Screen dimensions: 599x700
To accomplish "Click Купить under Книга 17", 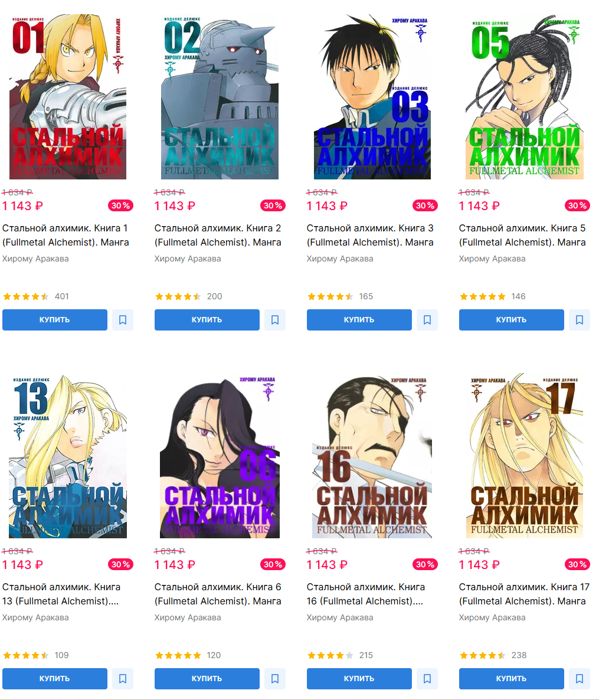I will (512, 679).
